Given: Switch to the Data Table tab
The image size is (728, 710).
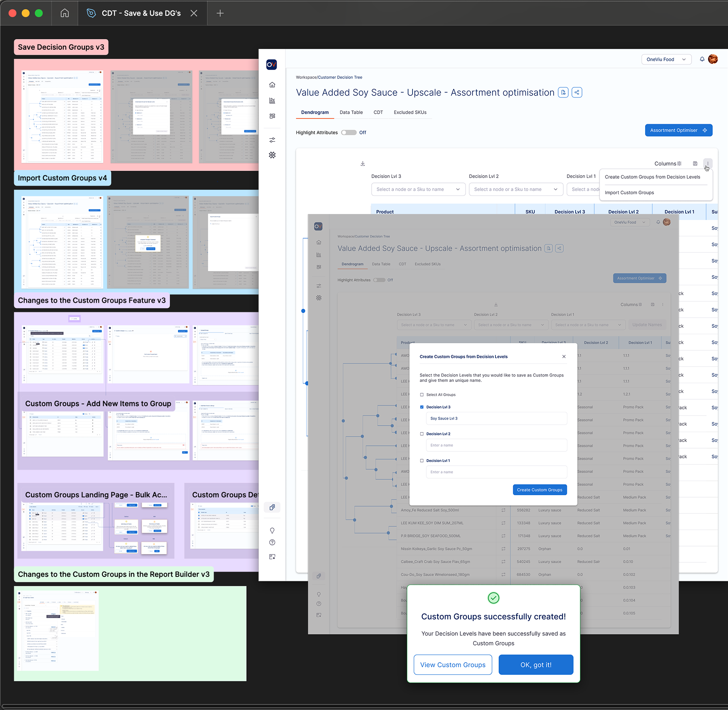Looking at the screenshot, I should (351, 112).
